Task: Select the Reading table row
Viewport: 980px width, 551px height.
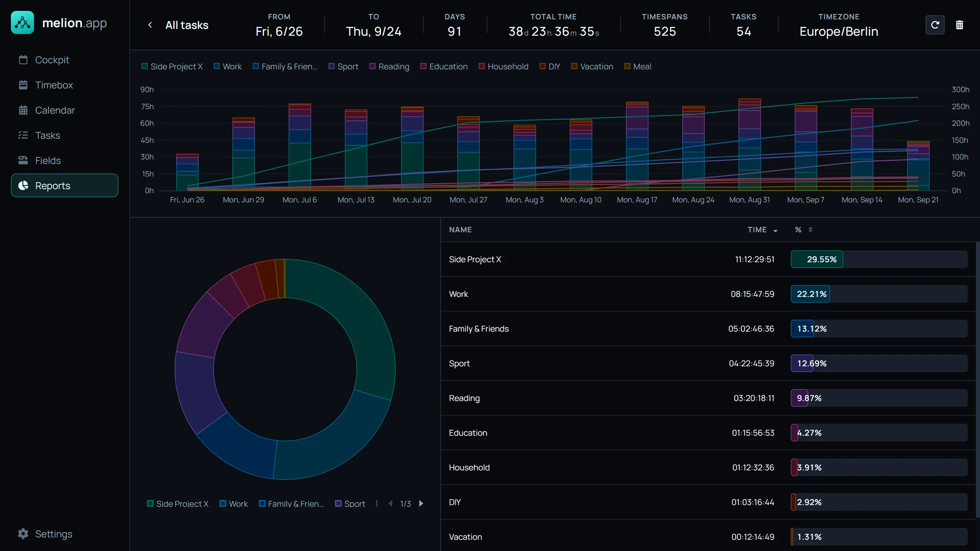Action: point(708,398)
